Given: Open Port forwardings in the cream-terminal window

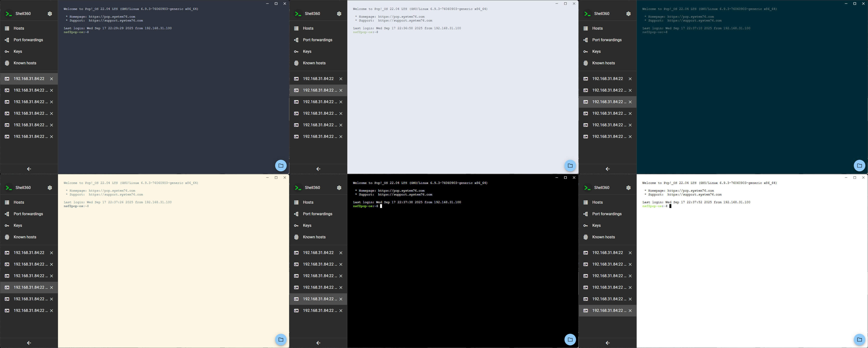Looking at the screenshot, I should click(x=28, y=214).
